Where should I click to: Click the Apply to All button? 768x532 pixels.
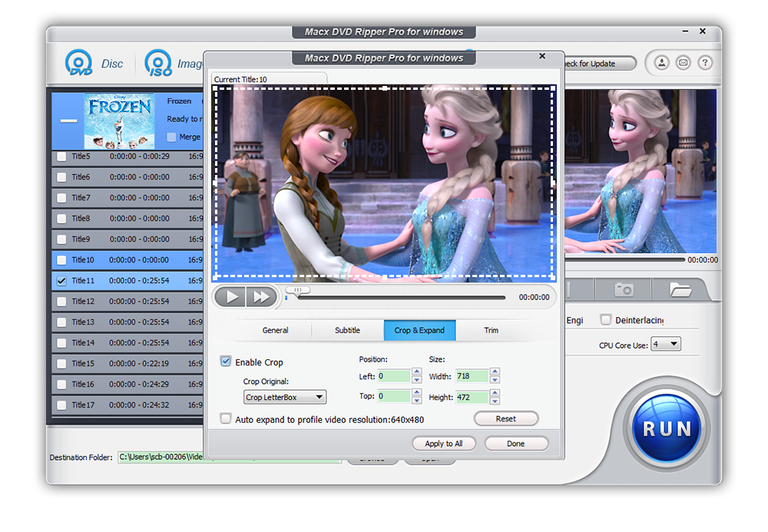[x=444, y=444]
